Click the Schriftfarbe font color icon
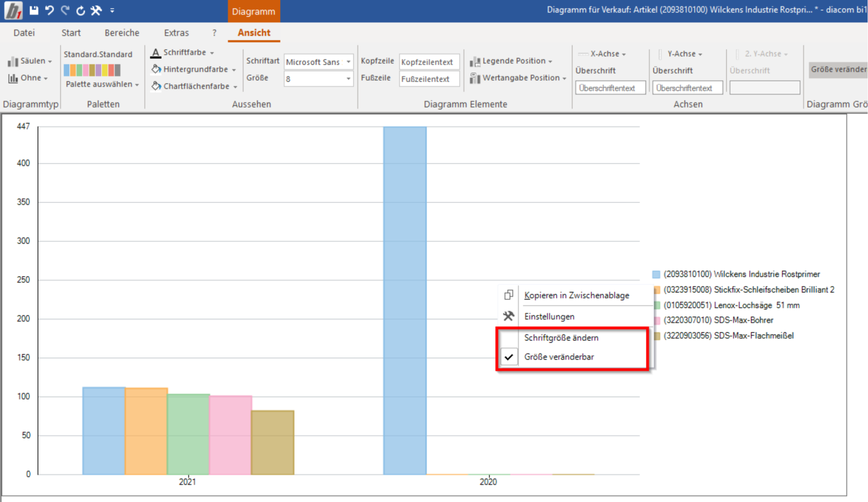Viewport: 868px width, 502px height. click(156, 53)
